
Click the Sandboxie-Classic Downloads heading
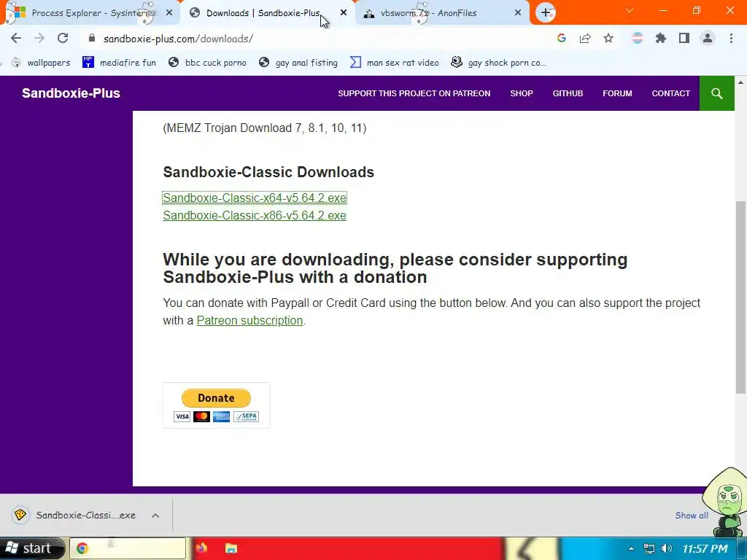point(268,172)
